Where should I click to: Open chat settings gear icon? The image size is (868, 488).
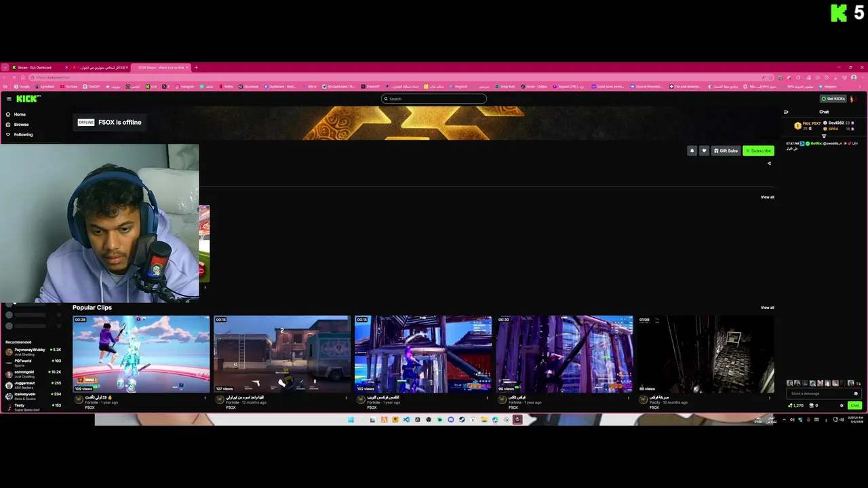pos(842,405)
